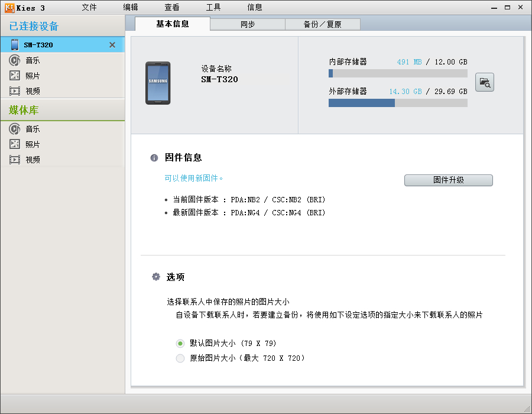Open the 信息 menu

pos(255,8)
